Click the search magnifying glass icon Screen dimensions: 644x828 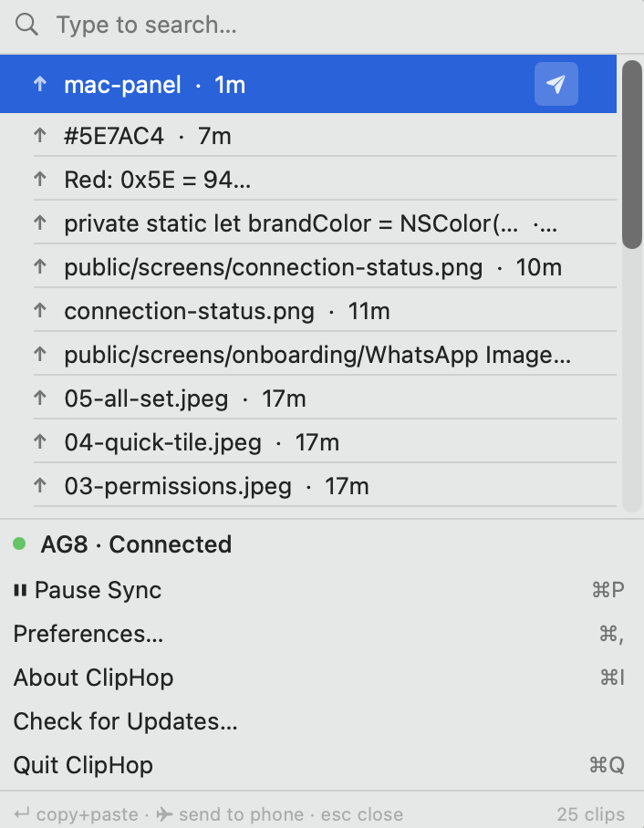(26, 25)
